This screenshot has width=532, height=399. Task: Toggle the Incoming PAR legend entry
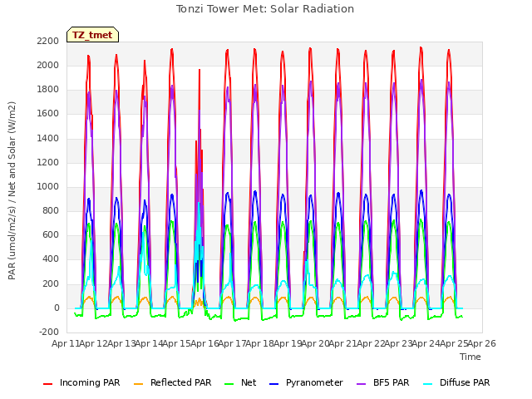(x=81, y=382)
